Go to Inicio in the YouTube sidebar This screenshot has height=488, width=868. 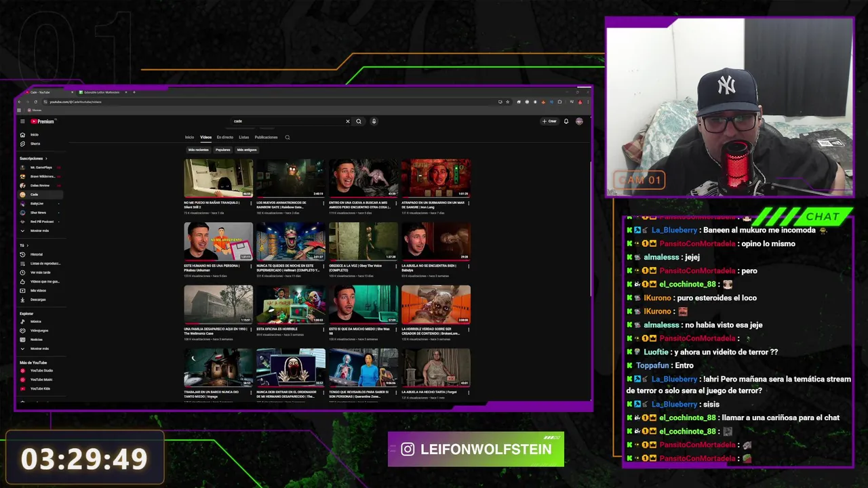41,135
